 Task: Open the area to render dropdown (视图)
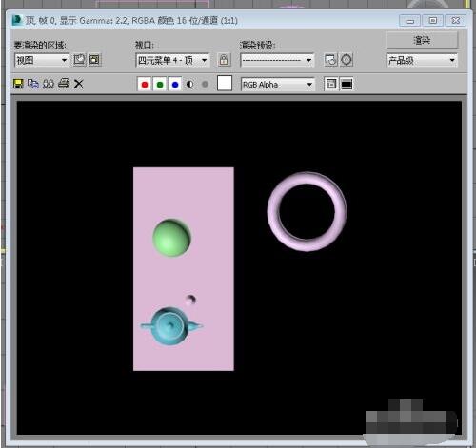click(x=42, y=60)
